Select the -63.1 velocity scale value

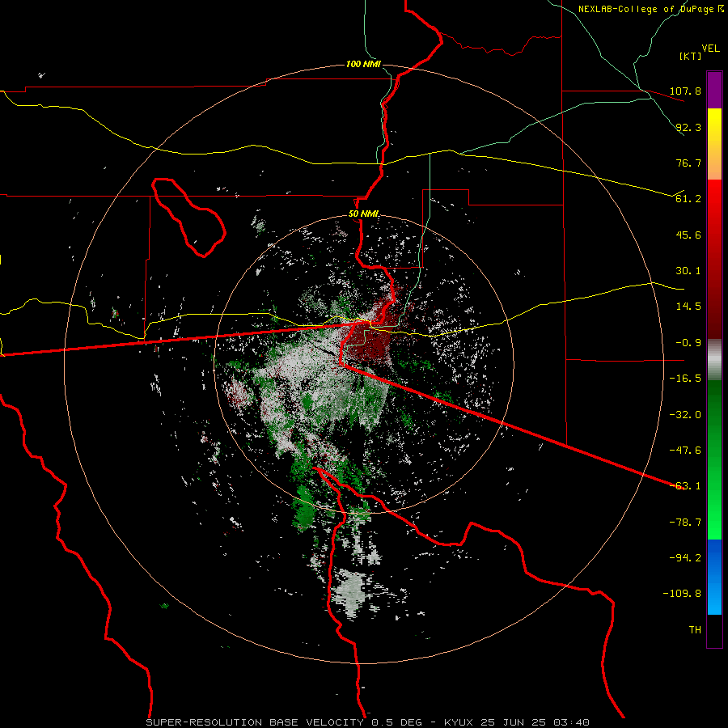[x=685, y=486]
